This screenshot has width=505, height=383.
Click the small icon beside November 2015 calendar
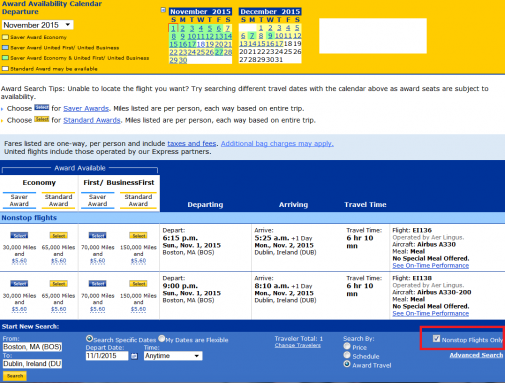coord(163,10)
